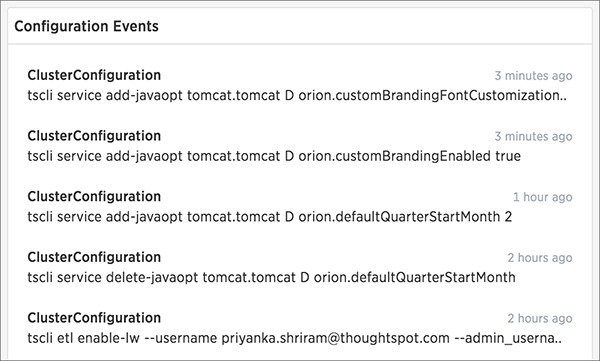Select the customBrandingEnabled true command line
Screen dimensions: 600x361
tap(274, 156)
